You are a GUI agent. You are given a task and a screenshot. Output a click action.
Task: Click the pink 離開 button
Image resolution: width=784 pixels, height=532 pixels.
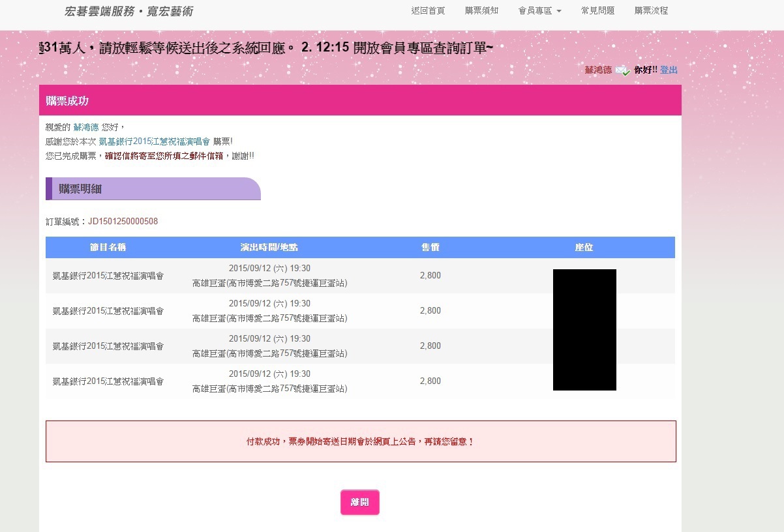[359, 503]
